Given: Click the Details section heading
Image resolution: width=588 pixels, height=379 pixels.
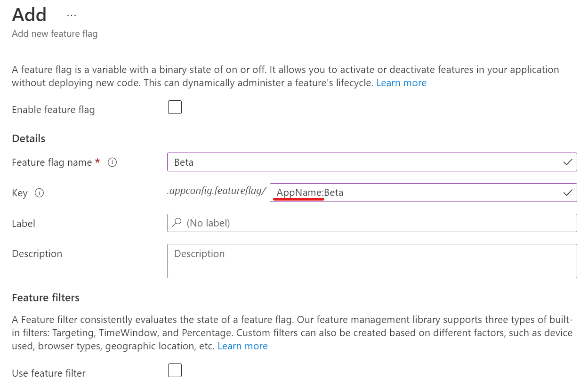Looking at the screenshot, I should click(x=28, y=138).
